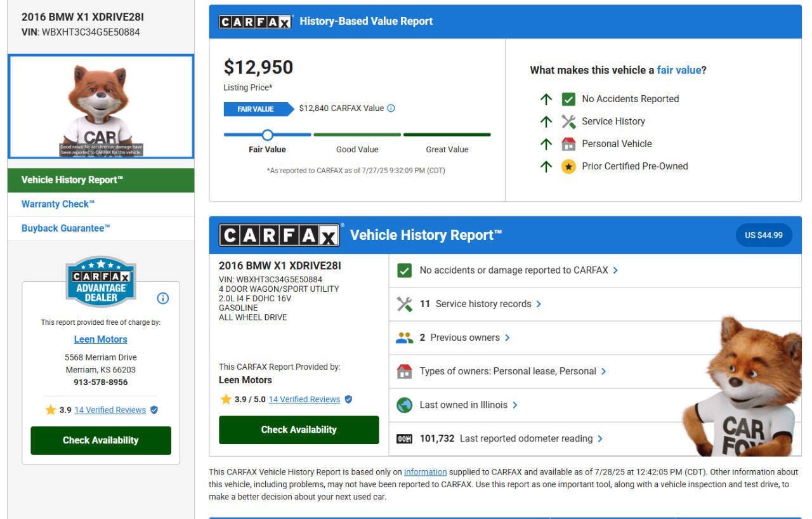Click the 5568 Merriam Drive address line

101,357
